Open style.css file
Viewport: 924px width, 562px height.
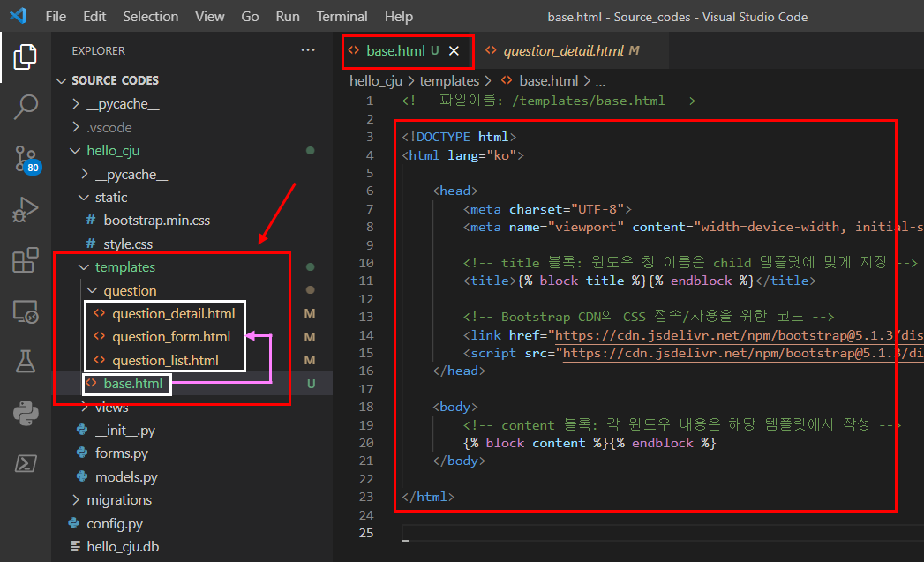click(x=128, y=244)
